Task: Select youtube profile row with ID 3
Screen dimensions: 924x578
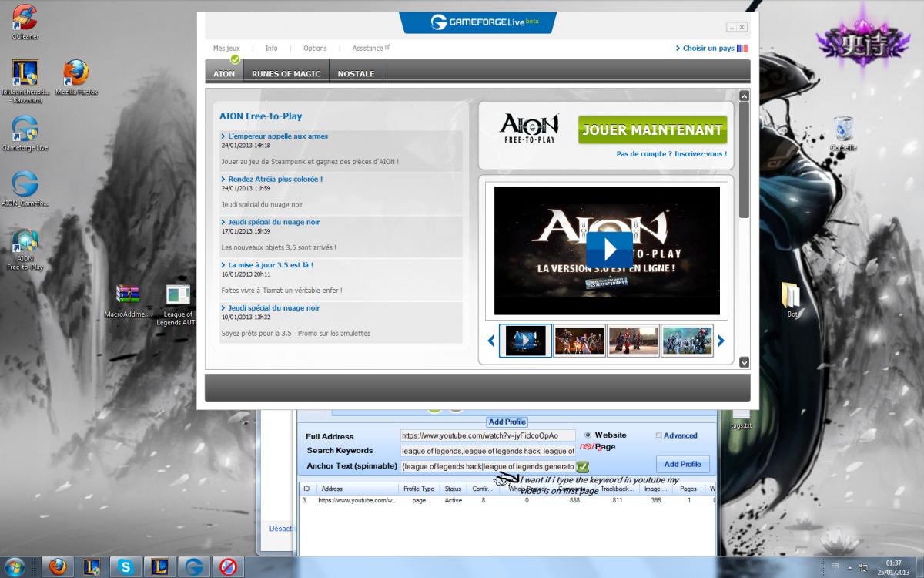Action: pyautogui.click(x=508, y=501)
